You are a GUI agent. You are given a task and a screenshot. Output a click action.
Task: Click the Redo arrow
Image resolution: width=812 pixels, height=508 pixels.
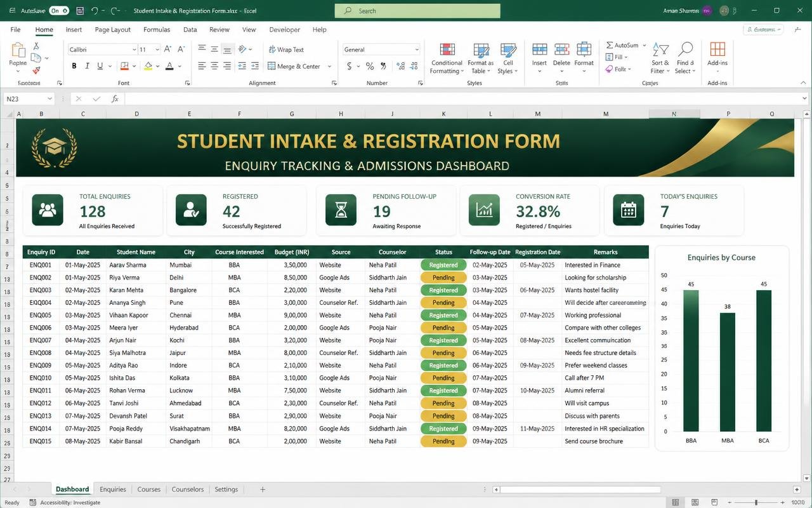(x=114, y=11)
